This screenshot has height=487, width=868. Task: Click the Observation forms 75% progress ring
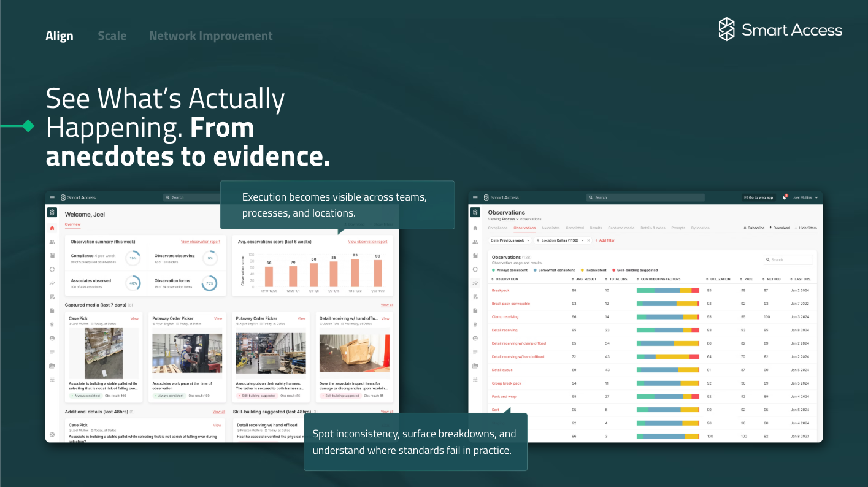pos(209,283)
